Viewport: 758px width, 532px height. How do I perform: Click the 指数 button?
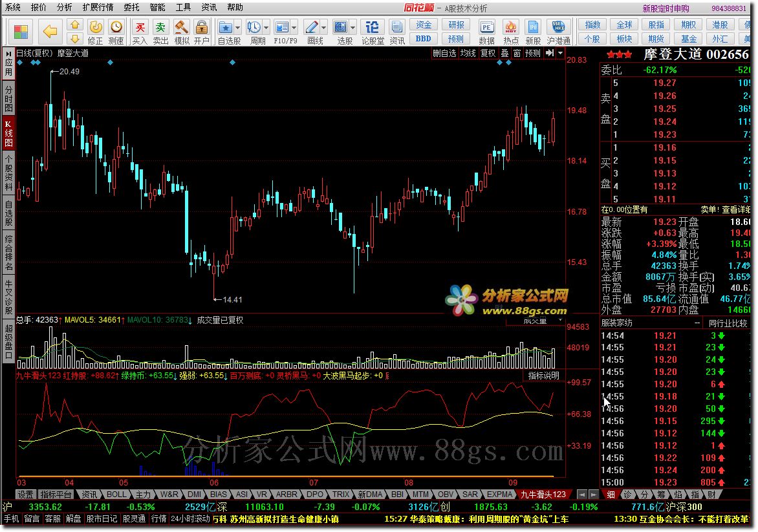pyautogui.click(x=592, y=25)
